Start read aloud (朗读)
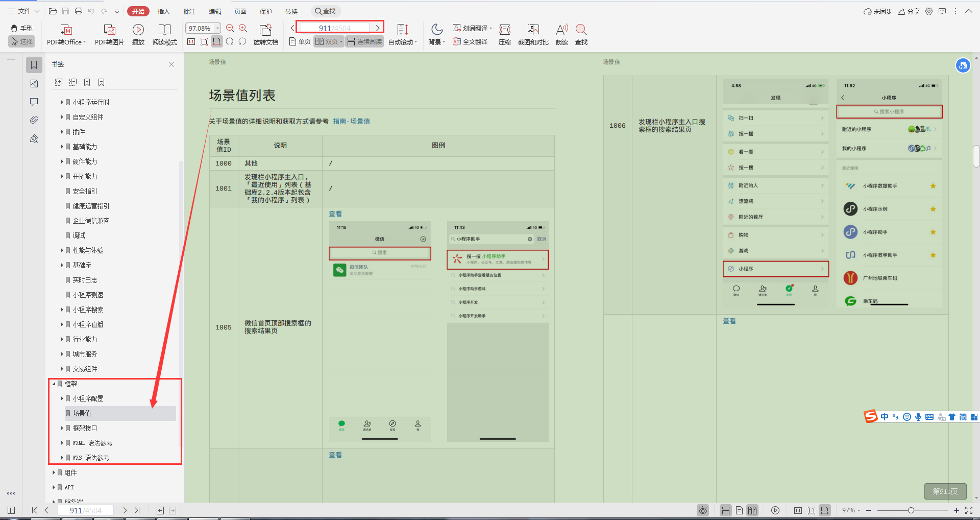Image resolution: width=980 pixels, height=520 pixels. coord(562,35)
